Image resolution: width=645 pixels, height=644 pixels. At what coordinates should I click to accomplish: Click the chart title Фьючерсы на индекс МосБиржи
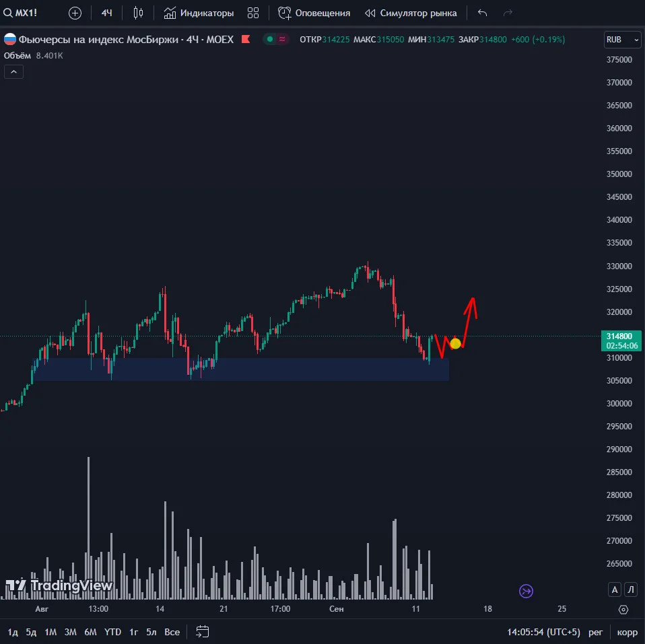(x=98, y=40)
